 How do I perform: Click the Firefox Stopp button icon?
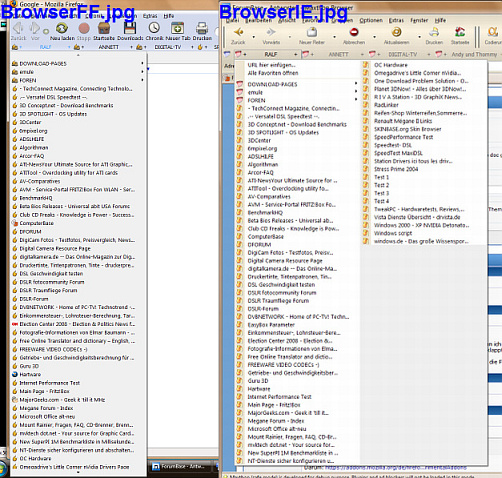(x=84, y=28)
